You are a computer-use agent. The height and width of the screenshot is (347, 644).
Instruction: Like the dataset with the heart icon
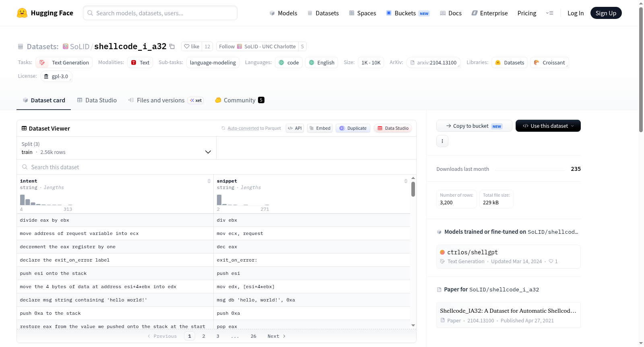192,46
